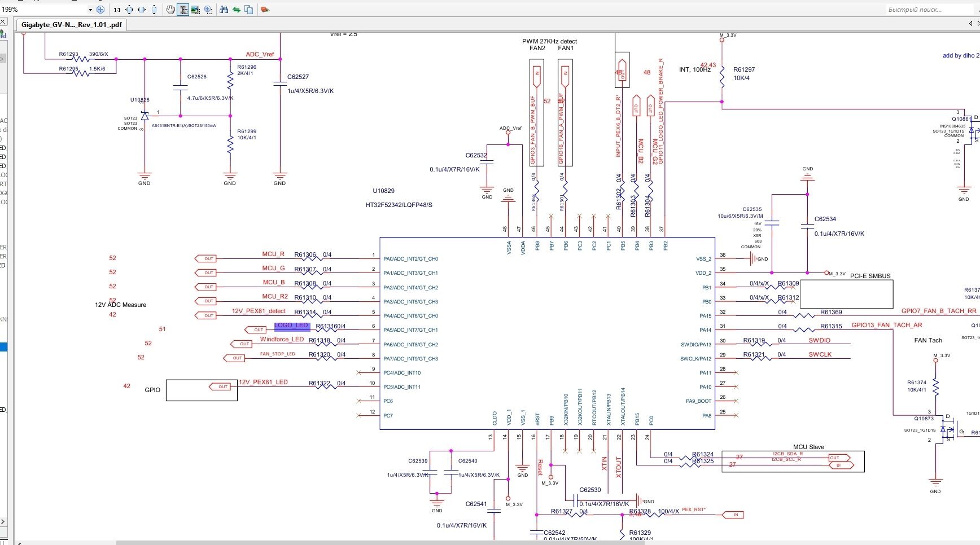
Task: Click the R61374 resistor designator
Action: (916, 383)
